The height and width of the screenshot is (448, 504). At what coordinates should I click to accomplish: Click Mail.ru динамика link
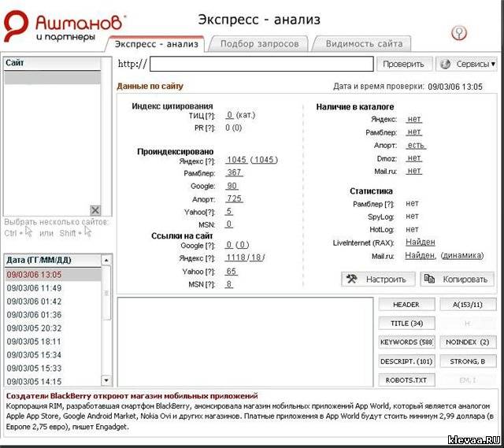click(x=463, y=255)
